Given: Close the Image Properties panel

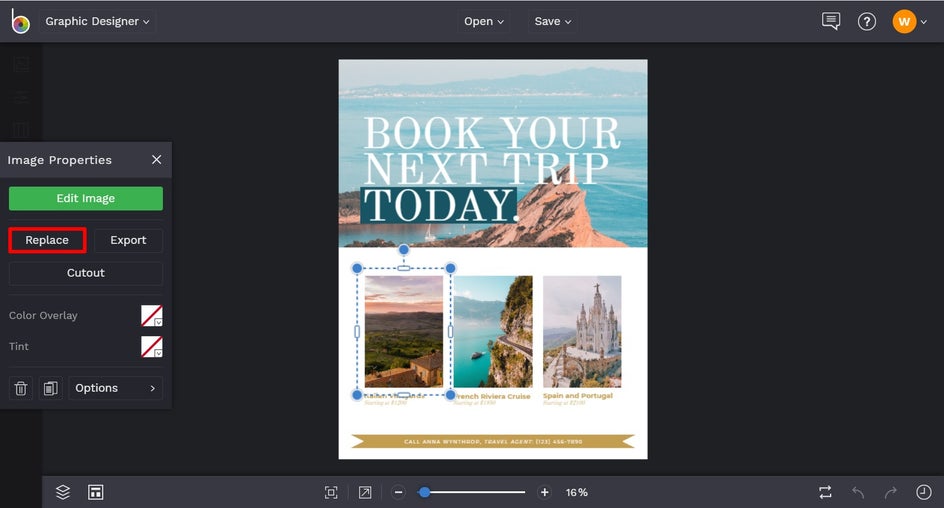Looking at the screenshot, I should pos(157,160).
